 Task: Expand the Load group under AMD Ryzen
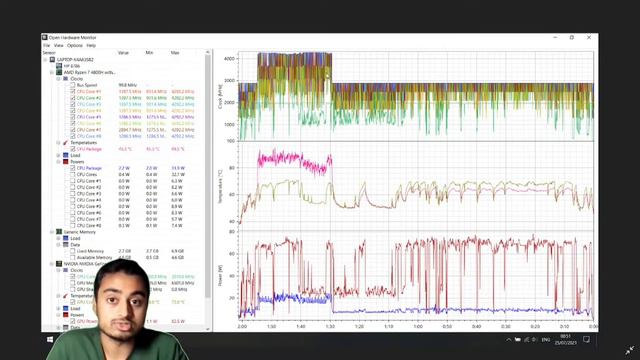coord(58,155)
